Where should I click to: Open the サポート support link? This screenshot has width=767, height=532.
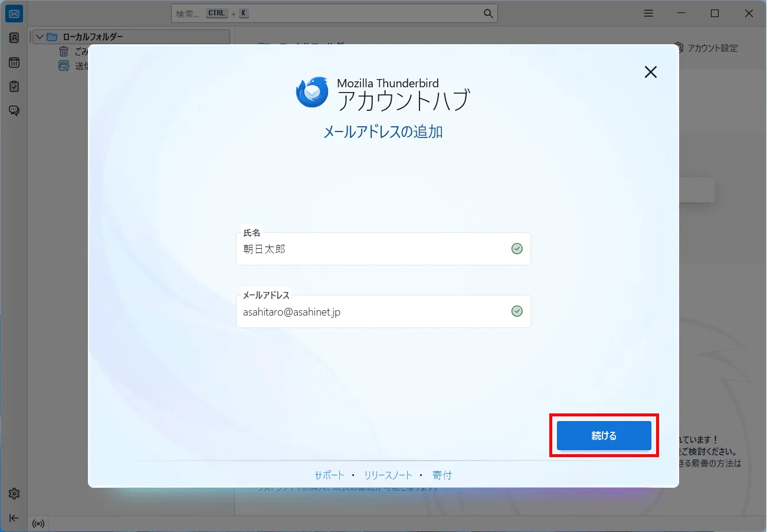coord(329,475)
